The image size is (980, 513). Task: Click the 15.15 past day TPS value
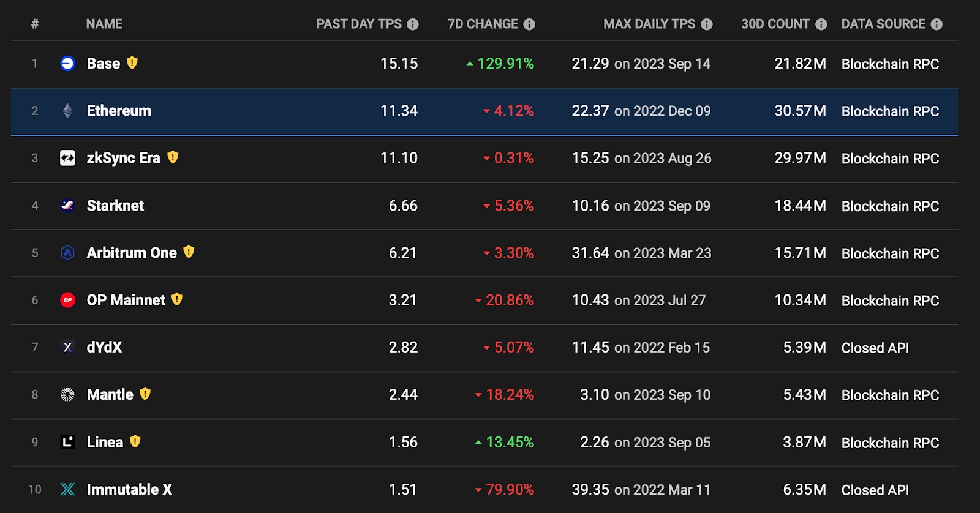(x=399, y=64)
